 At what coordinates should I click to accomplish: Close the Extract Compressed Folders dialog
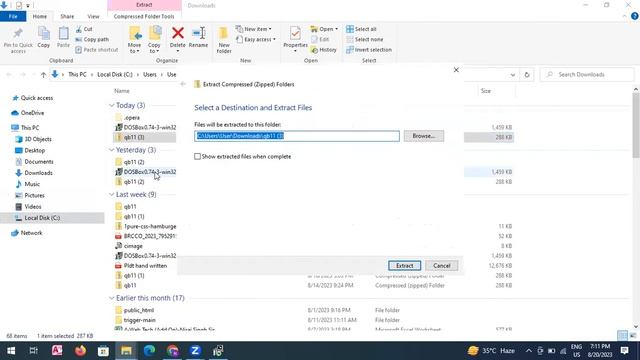tap(456, 70)
